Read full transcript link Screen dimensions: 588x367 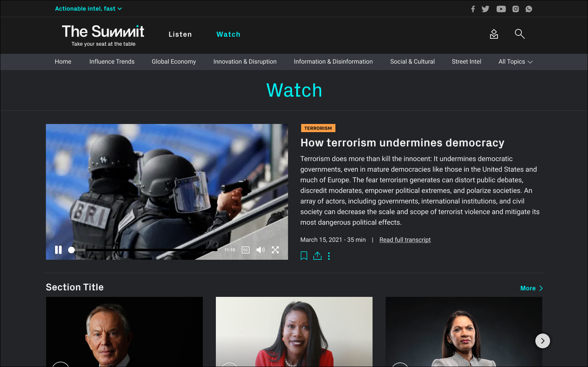pyautogui.click(x=405, y=240)
